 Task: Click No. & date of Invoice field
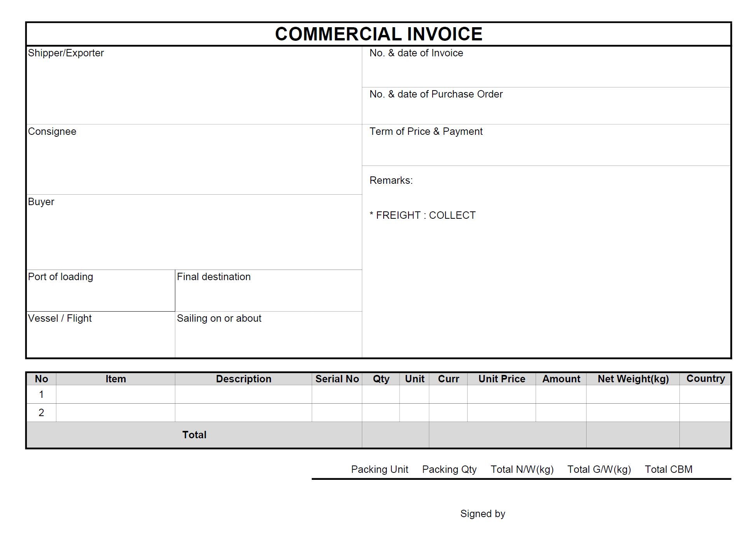tap(546, 67)
